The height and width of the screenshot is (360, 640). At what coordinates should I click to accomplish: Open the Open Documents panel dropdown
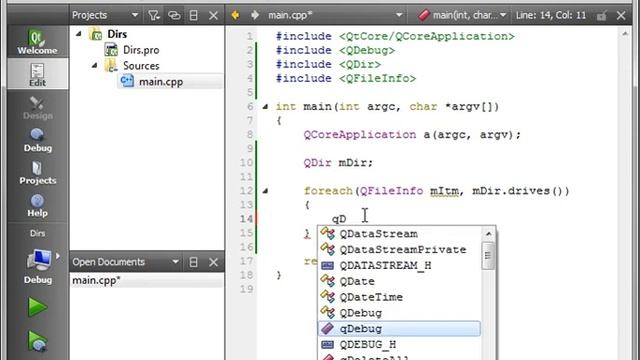pyautogui.click(x=175, y=262)
